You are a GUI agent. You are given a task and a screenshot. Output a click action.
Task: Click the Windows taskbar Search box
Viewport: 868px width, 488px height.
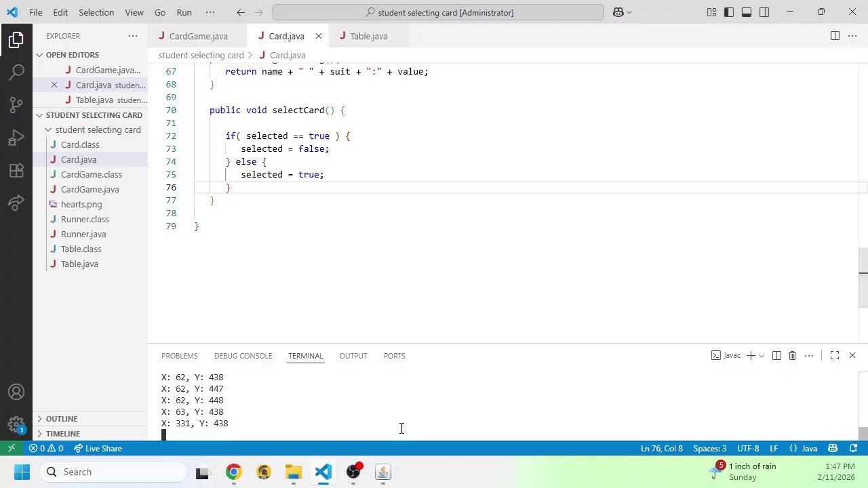point(113,472)
